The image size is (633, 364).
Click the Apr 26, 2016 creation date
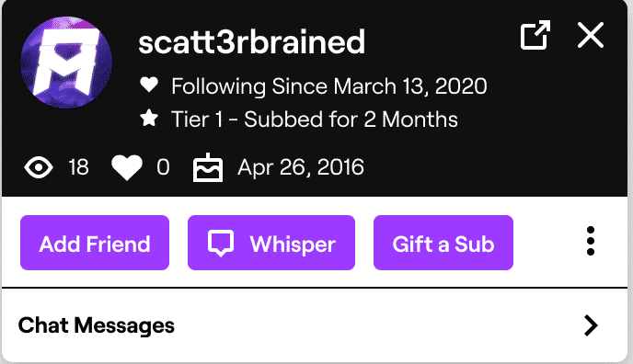tap(301, 167)
